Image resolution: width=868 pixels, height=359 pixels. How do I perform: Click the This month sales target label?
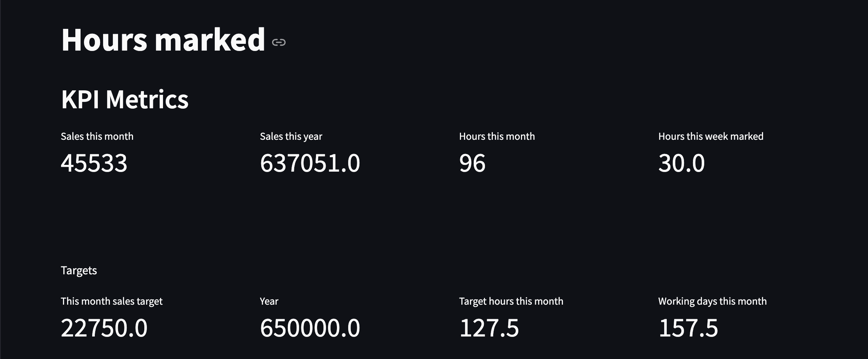112,301
